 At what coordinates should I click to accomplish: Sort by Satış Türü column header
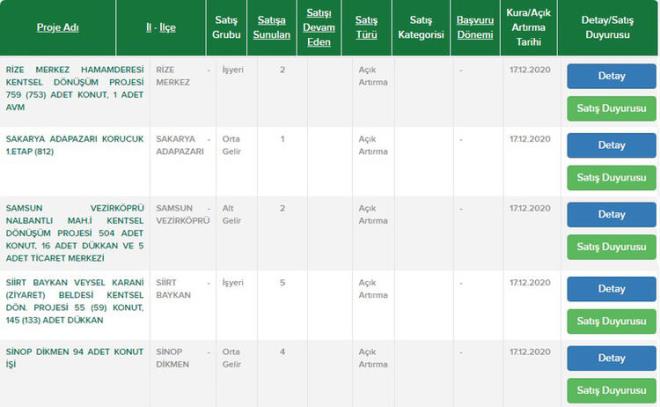tap(367, 27)
